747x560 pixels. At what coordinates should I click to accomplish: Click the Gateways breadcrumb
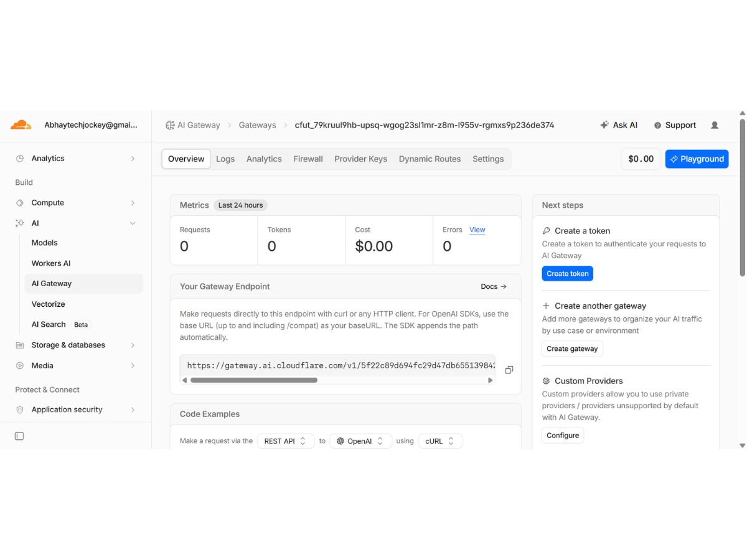pyautogui.click(x=257, y=125)
